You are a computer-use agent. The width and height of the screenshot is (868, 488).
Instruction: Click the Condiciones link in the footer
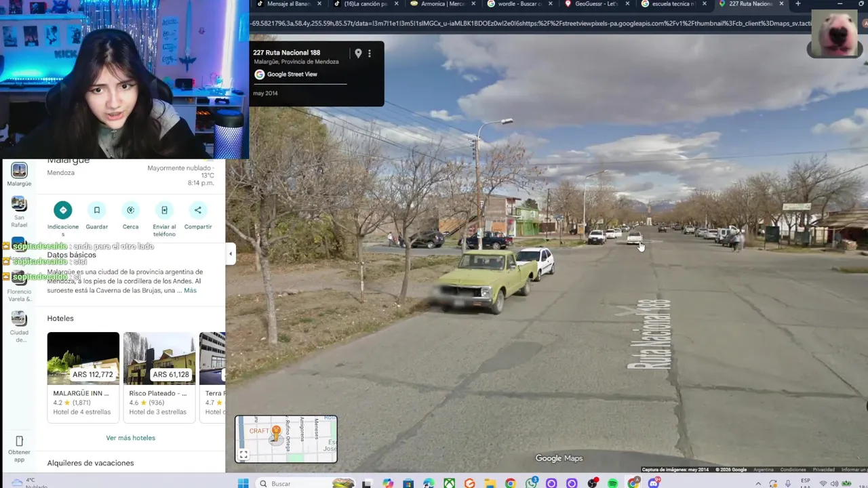pos(793,470)
